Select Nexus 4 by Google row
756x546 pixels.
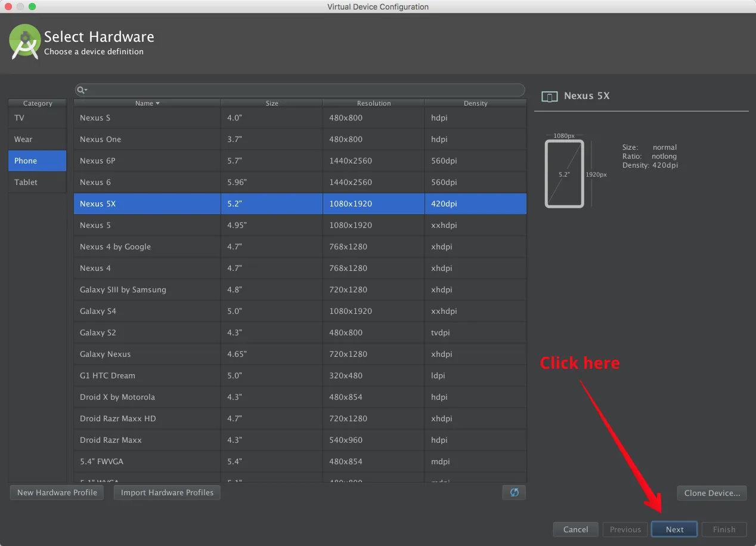(x=300, y=247)
